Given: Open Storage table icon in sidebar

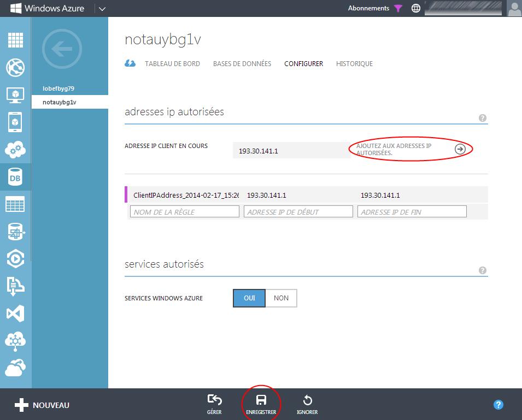Looking at the screenshot, I should coord(15,204).
